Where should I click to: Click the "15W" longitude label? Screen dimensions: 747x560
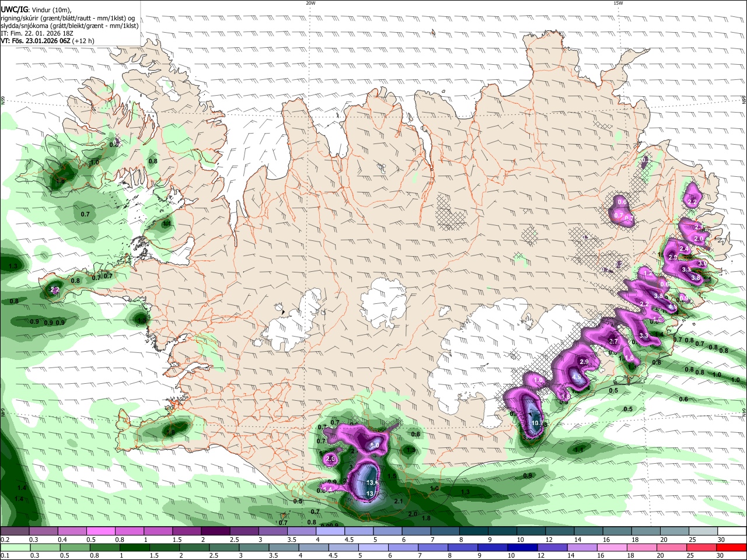[618, 3]
